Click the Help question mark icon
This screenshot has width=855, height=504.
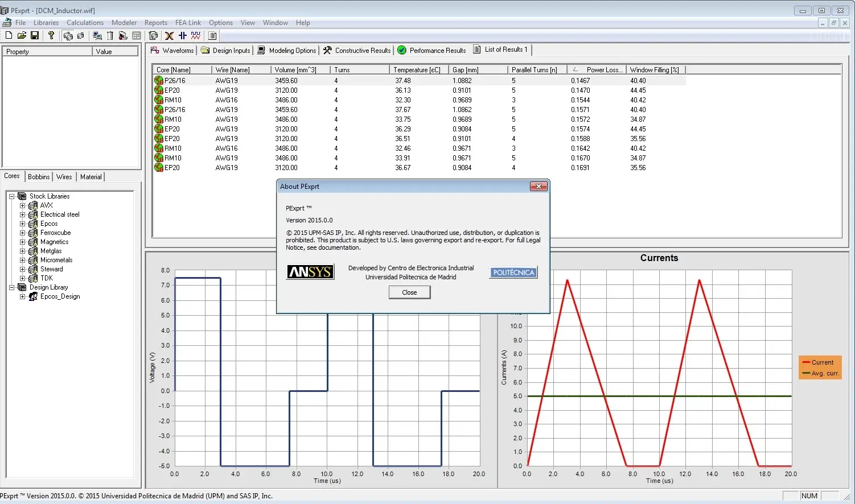(51, 35)
